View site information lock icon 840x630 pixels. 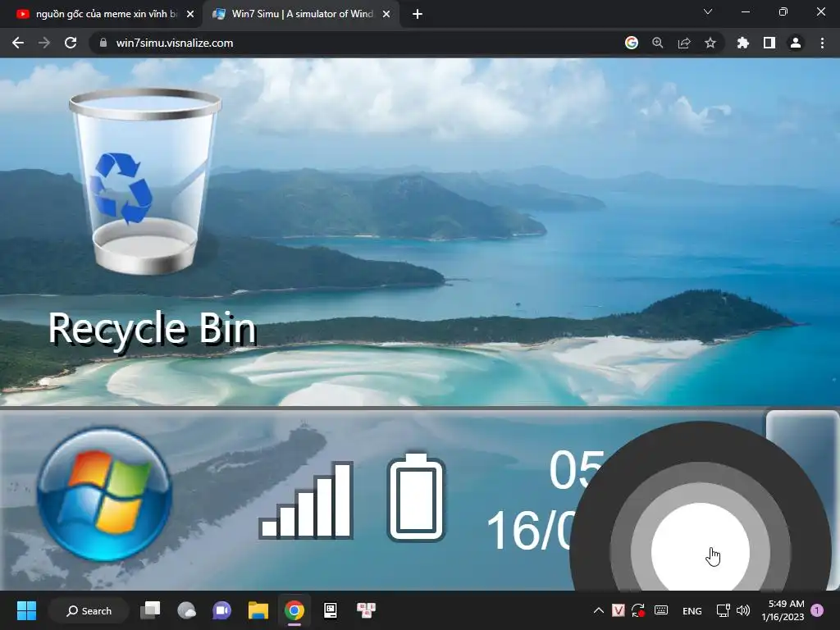click(103, 43)
